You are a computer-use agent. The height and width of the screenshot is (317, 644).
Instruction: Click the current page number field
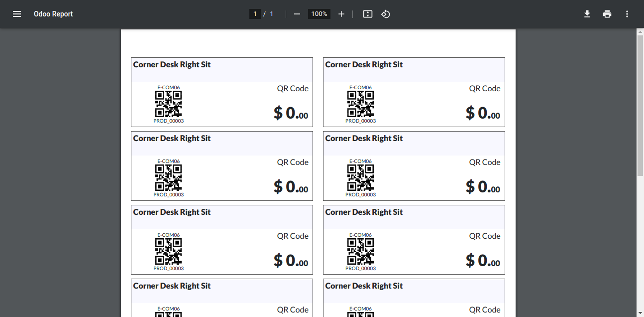click(x=255, y=14)
